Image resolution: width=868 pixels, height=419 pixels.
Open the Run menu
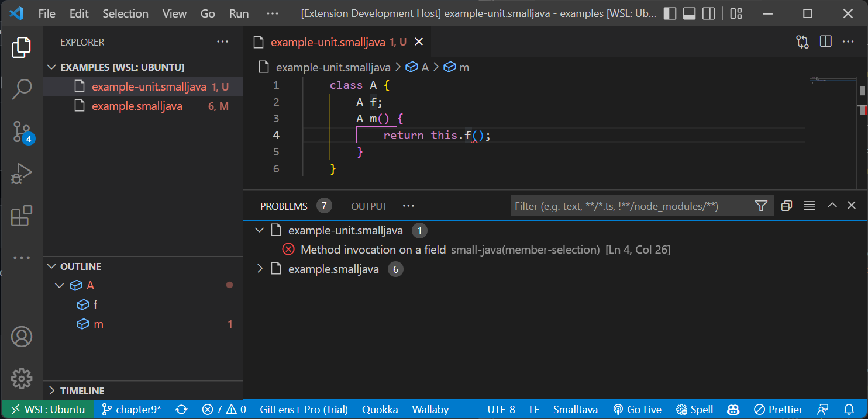click(x=239, y=13)
